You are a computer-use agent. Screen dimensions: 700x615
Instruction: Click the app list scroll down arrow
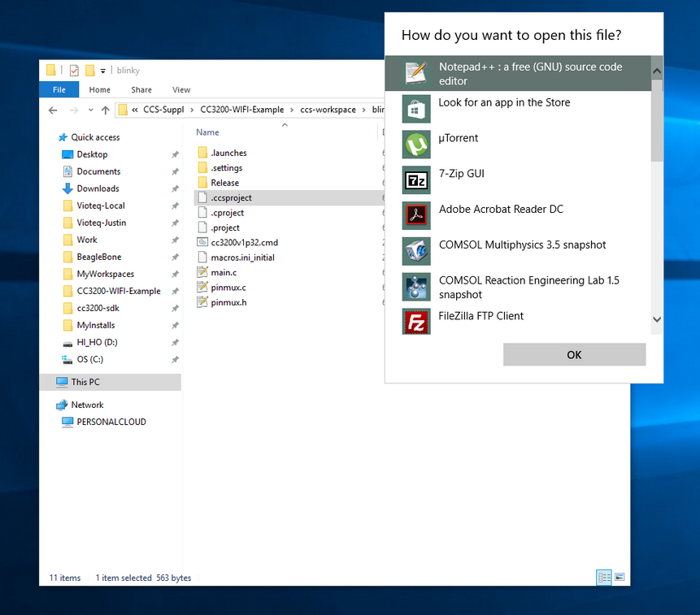[657, 319]
